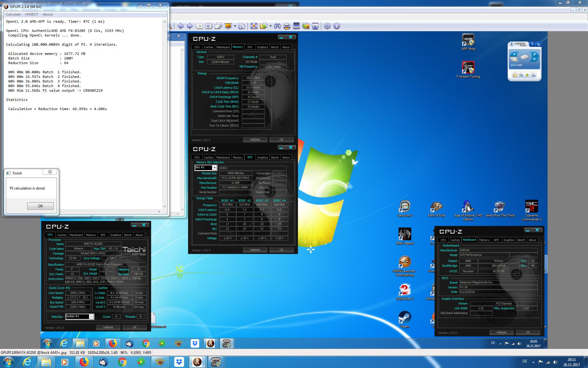The width and height of the screenshot is (588, 368).
Task: Open image properties info document icon
Action: (x=241, y=26)
